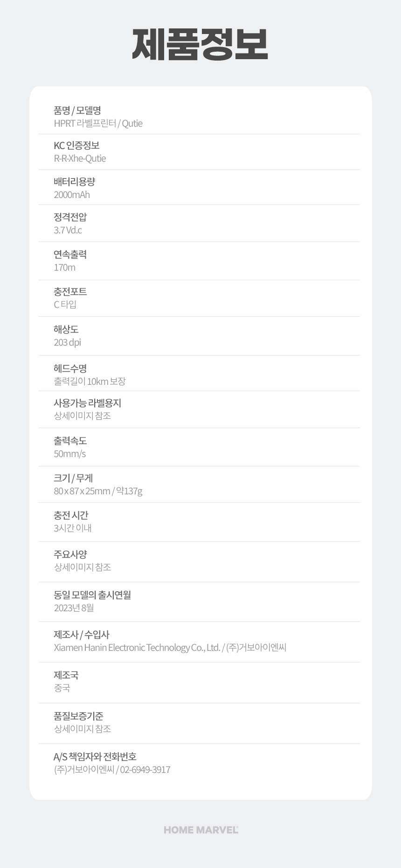The height and width of the screenshot is (868, 401).
Task: Click the 헤드수명 label
Action: click(70, 369)
